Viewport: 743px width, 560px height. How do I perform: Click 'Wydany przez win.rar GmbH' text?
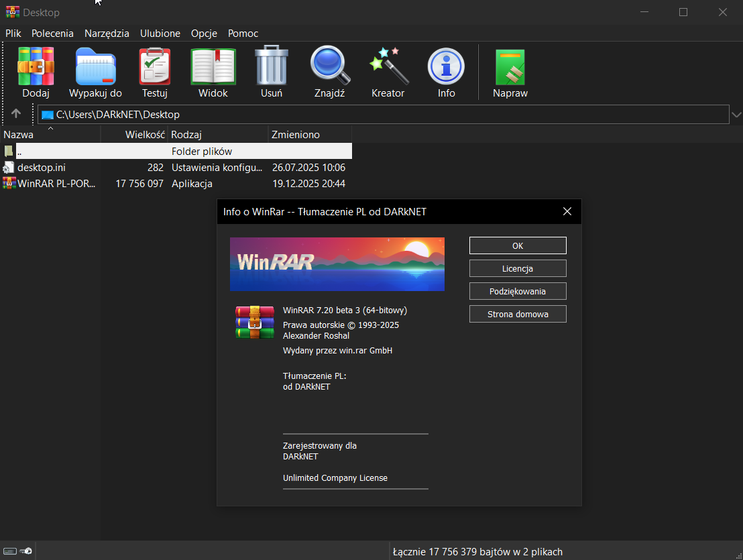(x=337, y=351)
